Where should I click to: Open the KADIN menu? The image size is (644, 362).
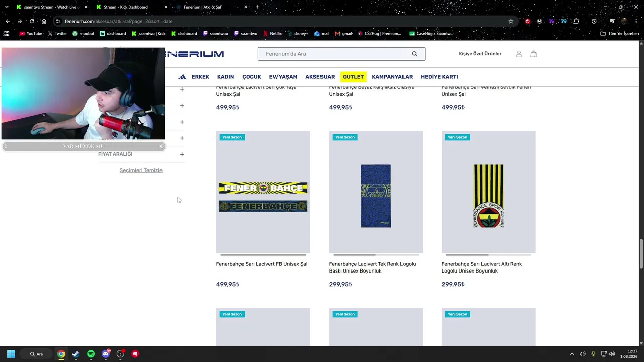point(225,77)
